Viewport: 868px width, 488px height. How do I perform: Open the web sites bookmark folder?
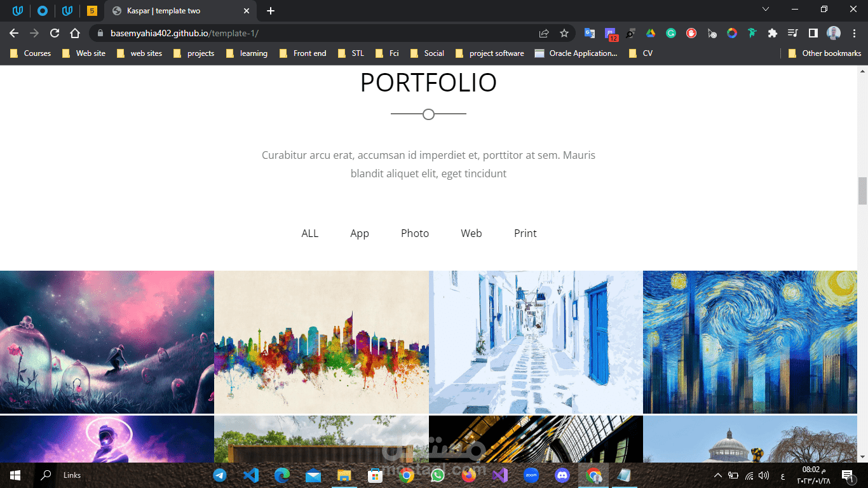139,53
